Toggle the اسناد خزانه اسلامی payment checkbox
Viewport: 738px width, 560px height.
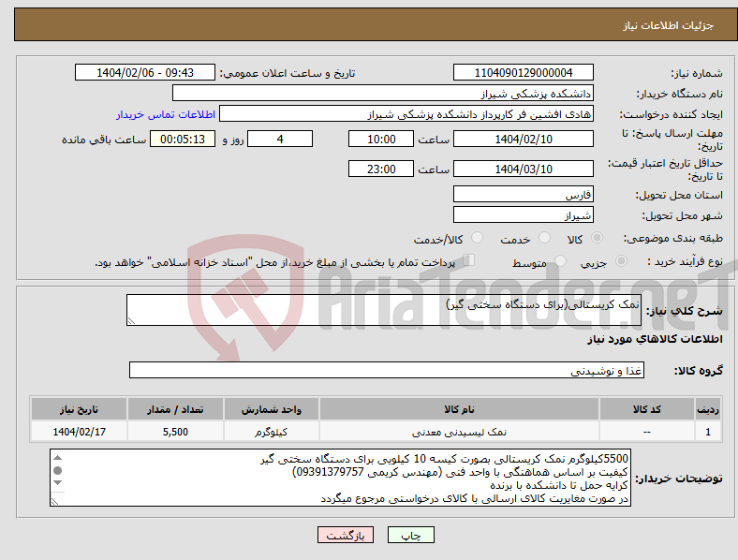click(469, 260)
